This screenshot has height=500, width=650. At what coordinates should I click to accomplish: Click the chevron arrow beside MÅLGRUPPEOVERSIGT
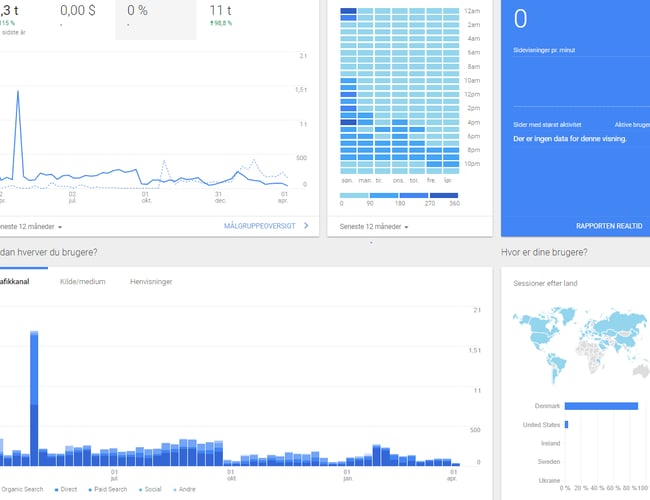306,226
